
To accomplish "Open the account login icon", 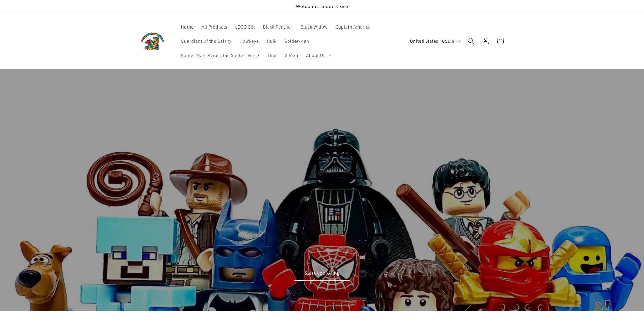I will click(x=485, y=41).
